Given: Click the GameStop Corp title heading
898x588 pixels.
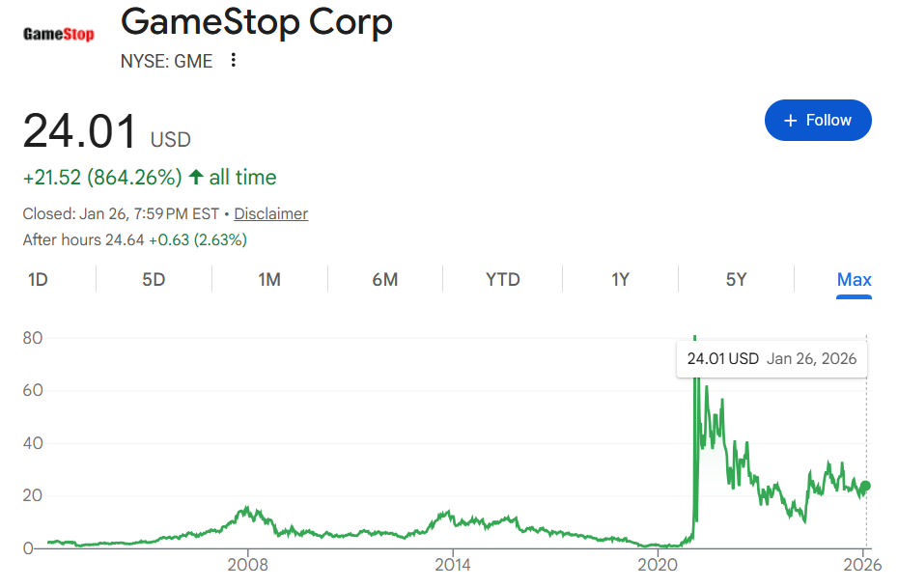Looking at the screenshot, I should 257,21.
